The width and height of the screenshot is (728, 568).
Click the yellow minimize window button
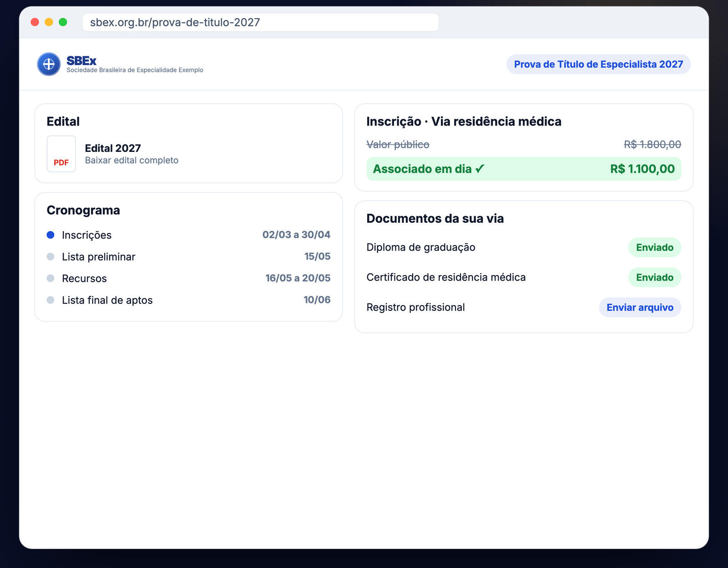pos(49,22)
